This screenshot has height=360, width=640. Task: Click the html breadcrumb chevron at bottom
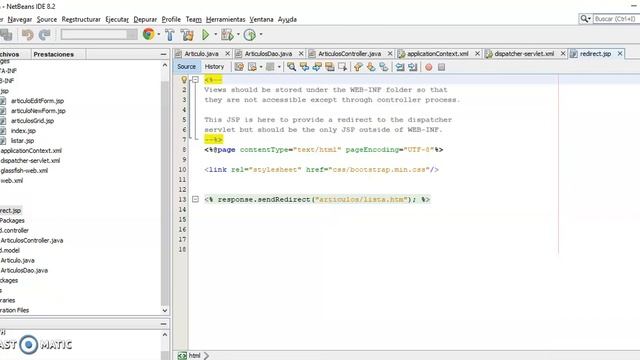coord(207,356)
